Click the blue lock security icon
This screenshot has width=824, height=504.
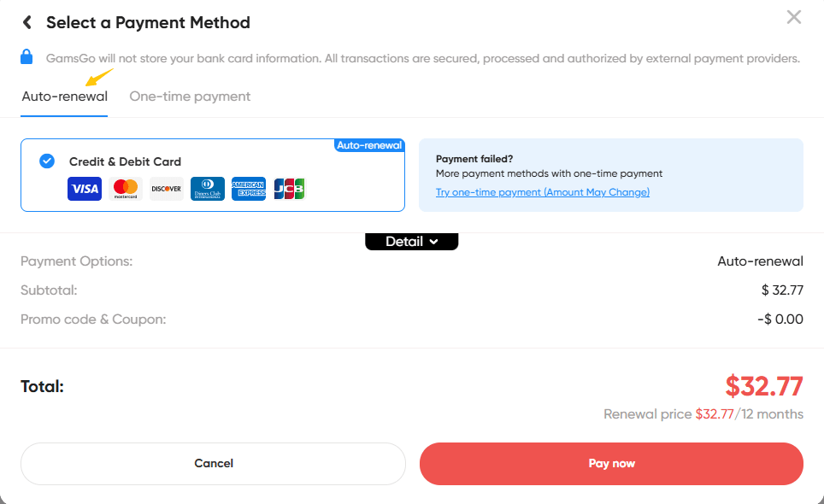pos(26,56)
